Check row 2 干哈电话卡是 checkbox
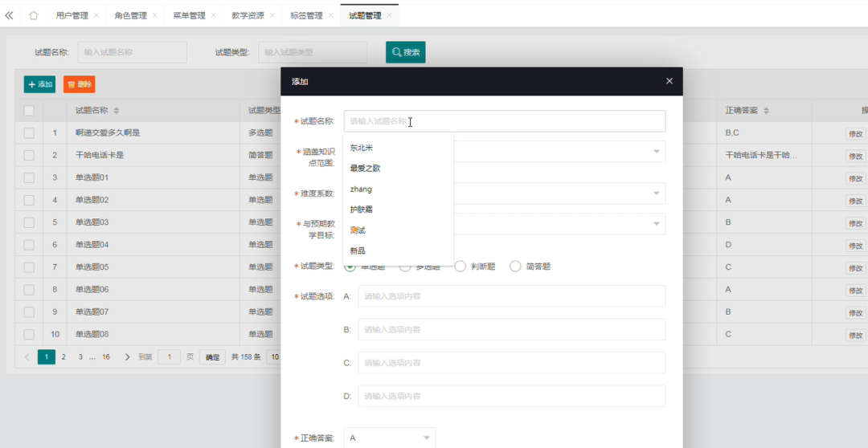Screen dimensions: 868x448 (x=30, y=156)
